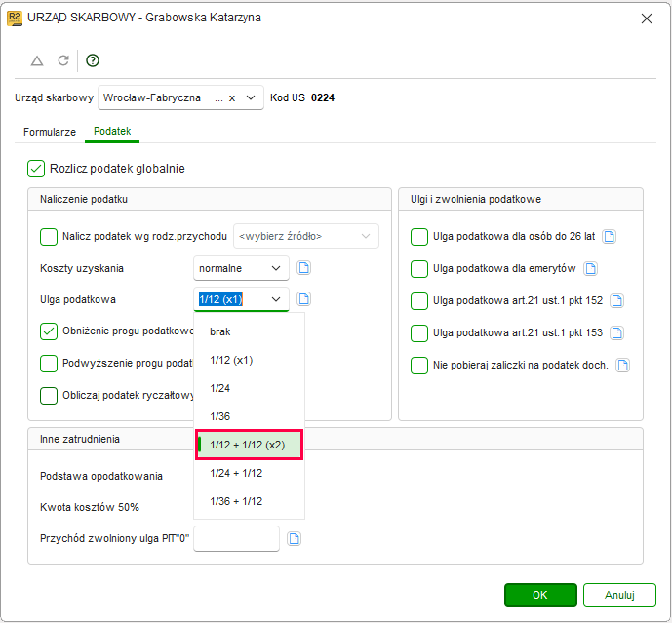672x623 pixels.
Task: Collapse Ulga podatkowa 1/12 (x1) dropdown
Action: pyautogui.click(x=241, y=299)
